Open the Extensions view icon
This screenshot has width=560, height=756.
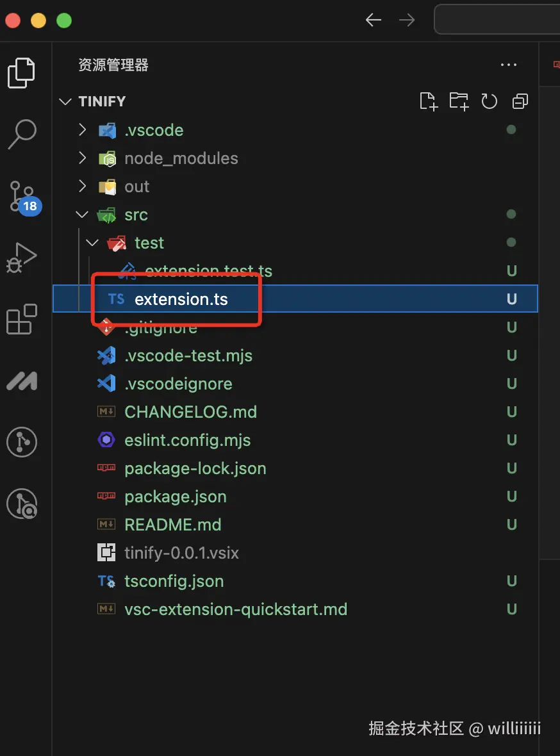[22, 319]
